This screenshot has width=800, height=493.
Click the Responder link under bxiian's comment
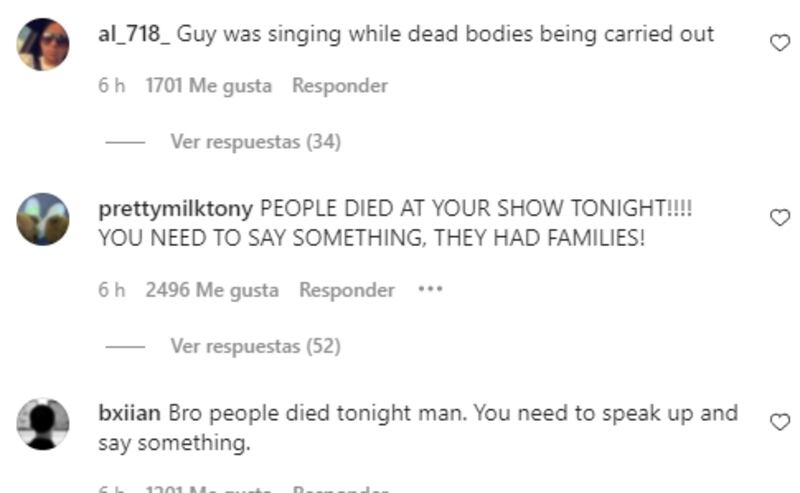(x=340, y=489)
